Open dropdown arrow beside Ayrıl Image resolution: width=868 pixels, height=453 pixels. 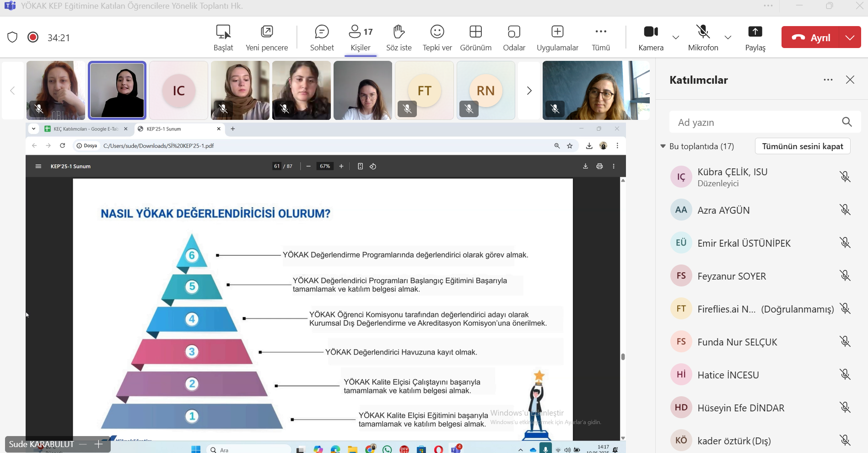point(850,38)
